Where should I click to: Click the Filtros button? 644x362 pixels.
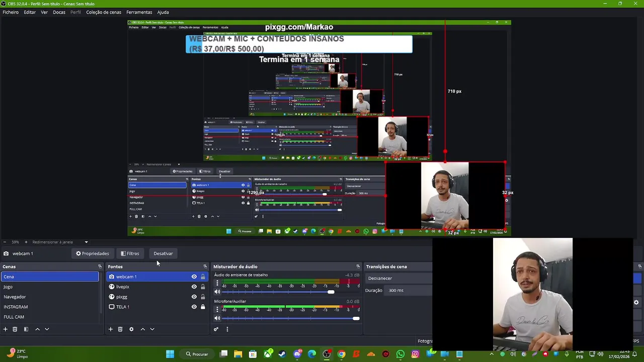click(x=130, y=253)
